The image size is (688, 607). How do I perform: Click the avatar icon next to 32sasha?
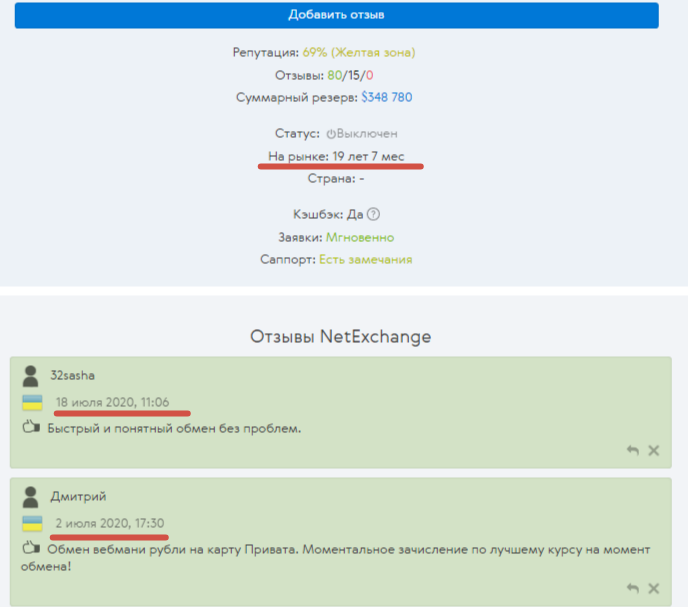[30, 376]
